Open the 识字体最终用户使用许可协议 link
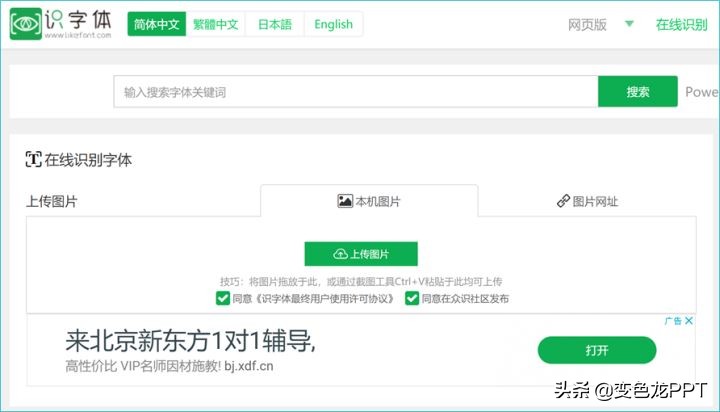 click(324, 299)
